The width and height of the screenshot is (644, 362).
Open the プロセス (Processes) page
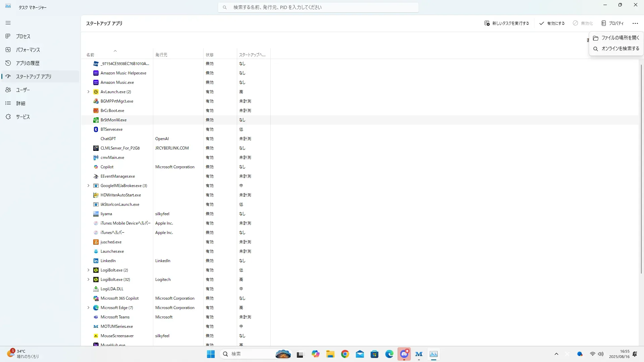[x=23, y=36]
